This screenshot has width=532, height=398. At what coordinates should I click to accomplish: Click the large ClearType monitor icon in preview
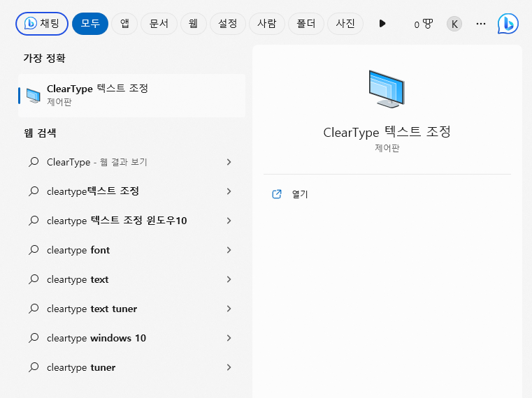387,89
